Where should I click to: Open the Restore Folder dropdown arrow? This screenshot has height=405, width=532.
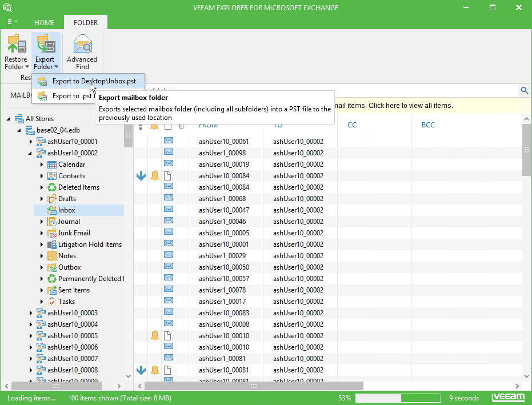pos(27,67)
